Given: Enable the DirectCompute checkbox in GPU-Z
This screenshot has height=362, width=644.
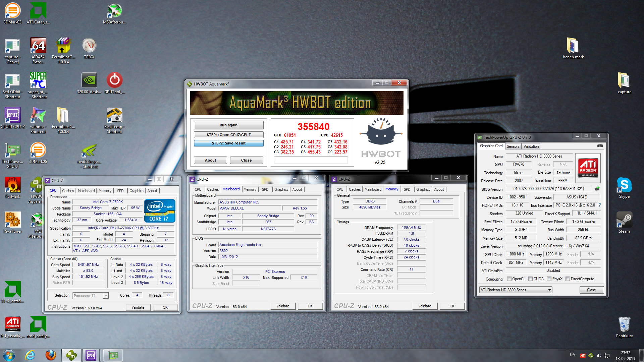Looking at the screenshot, I should (x=568, y=279).
